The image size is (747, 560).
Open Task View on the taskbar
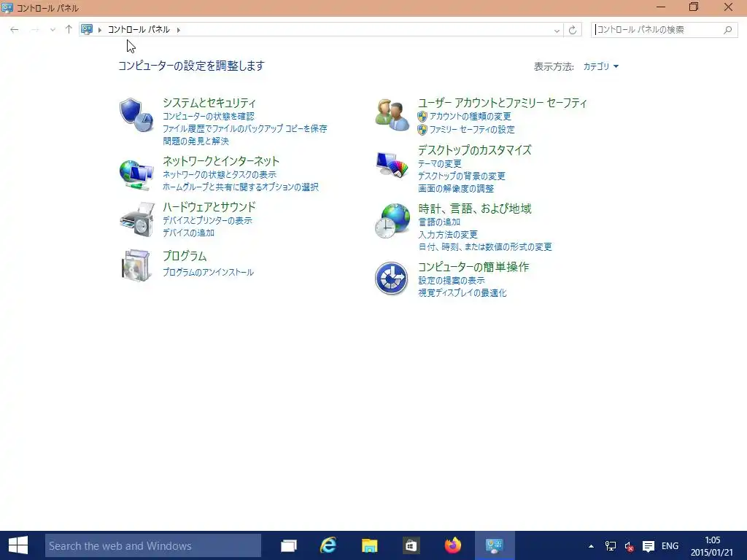tap(289, 545)
